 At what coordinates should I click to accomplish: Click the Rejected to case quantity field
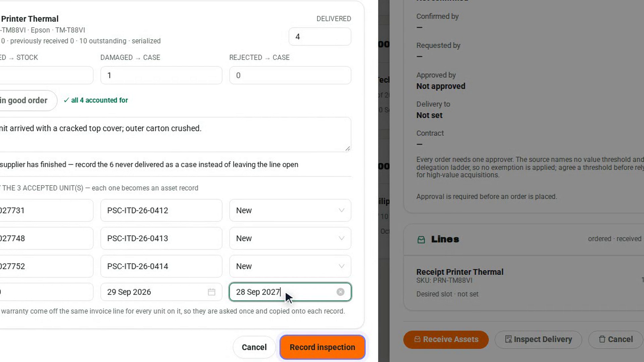[290, 75]
